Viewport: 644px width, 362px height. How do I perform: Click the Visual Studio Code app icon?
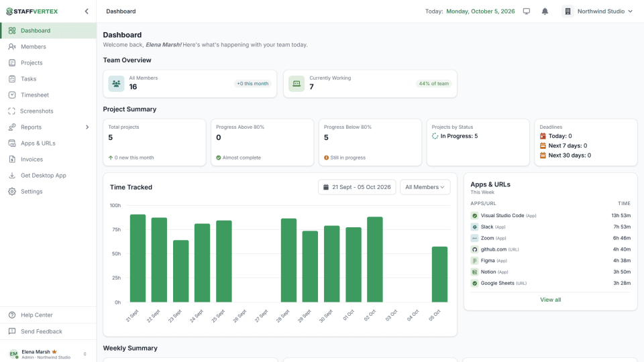pos(474,215)
